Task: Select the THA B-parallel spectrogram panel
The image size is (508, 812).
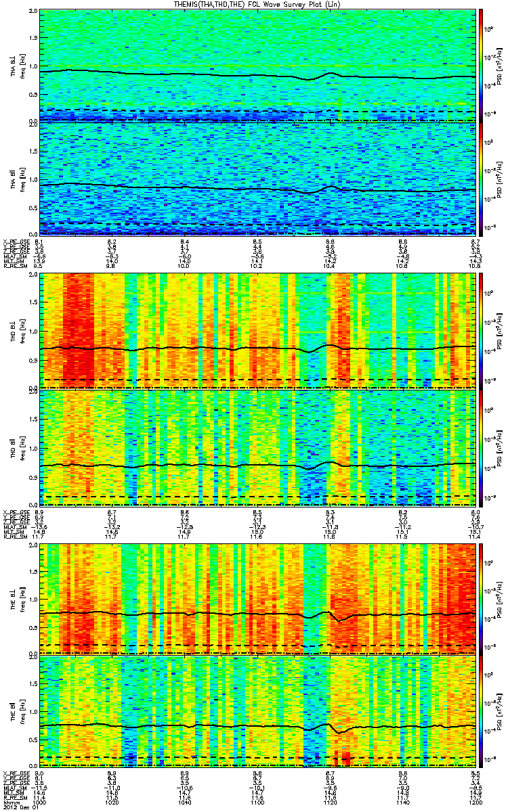Action: (x=257, y=179)
